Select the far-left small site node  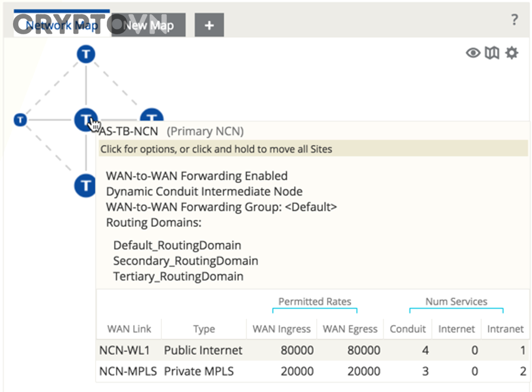[20, 120]
